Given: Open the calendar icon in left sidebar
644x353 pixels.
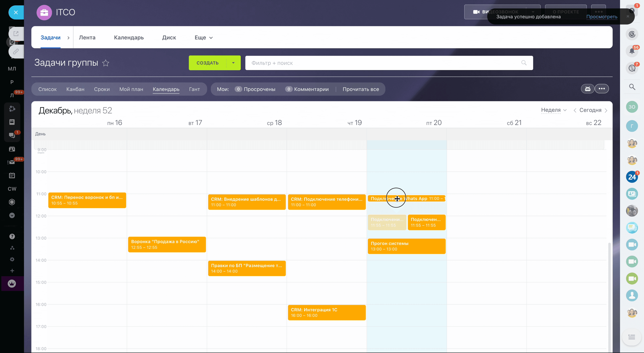Looking at the screenshot, I should [12, 176].
